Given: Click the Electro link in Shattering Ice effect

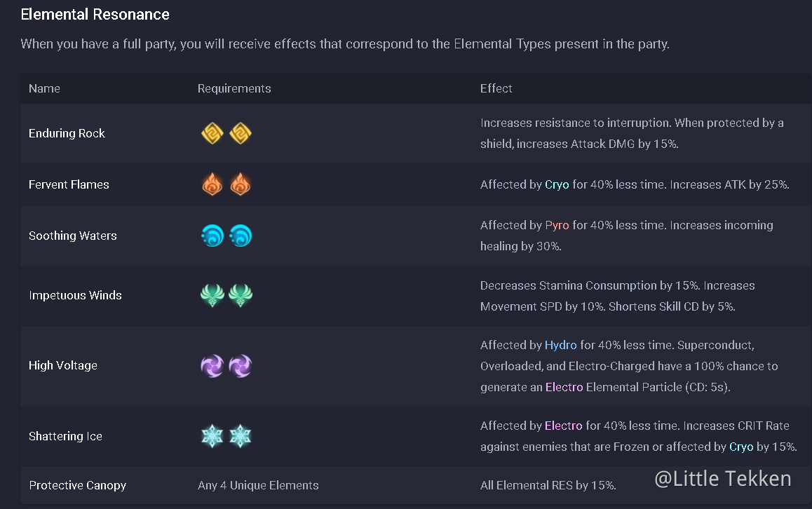Looking at the screenshot, I should (x=563, y=426).
